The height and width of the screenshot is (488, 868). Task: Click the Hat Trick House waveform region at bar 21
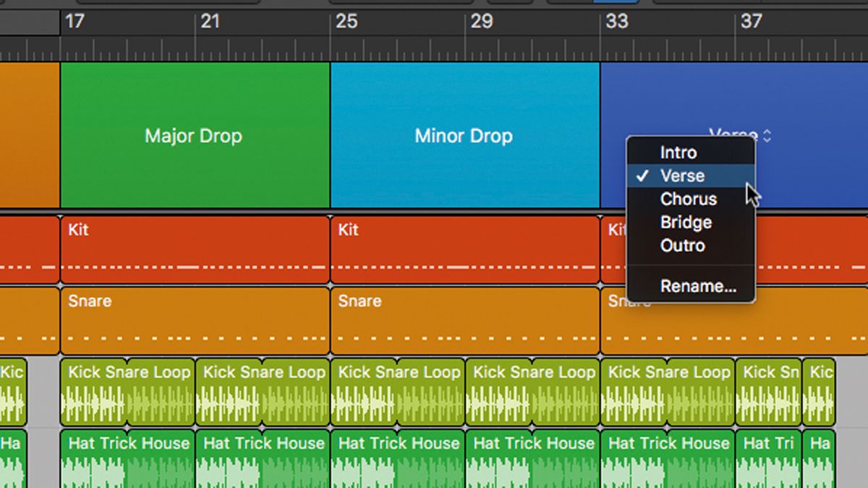tap(263, 461)
